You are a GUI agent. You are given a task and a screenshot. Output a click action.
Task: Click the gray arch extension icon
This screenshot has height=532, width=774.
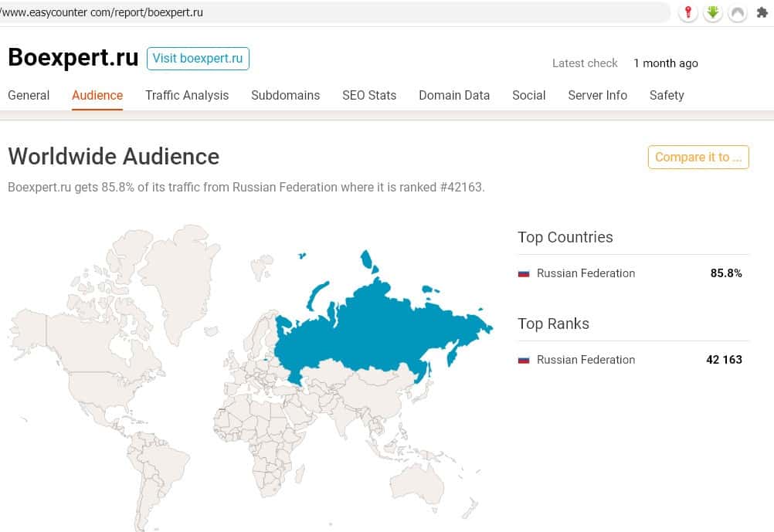[737, 12]
